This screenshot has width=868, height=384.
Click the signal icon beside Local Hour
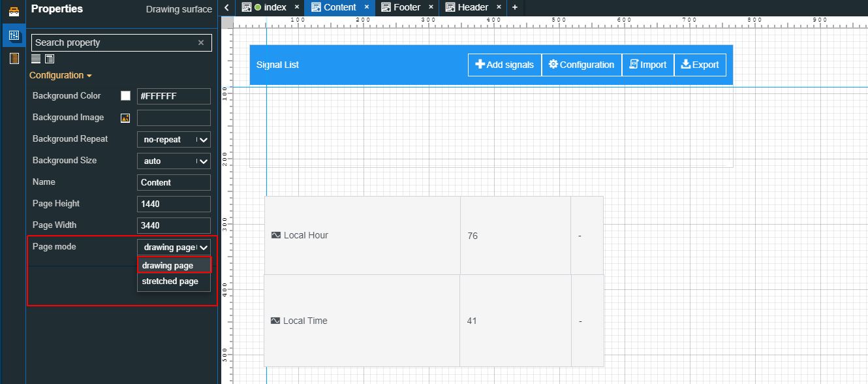tap(276, 235)
